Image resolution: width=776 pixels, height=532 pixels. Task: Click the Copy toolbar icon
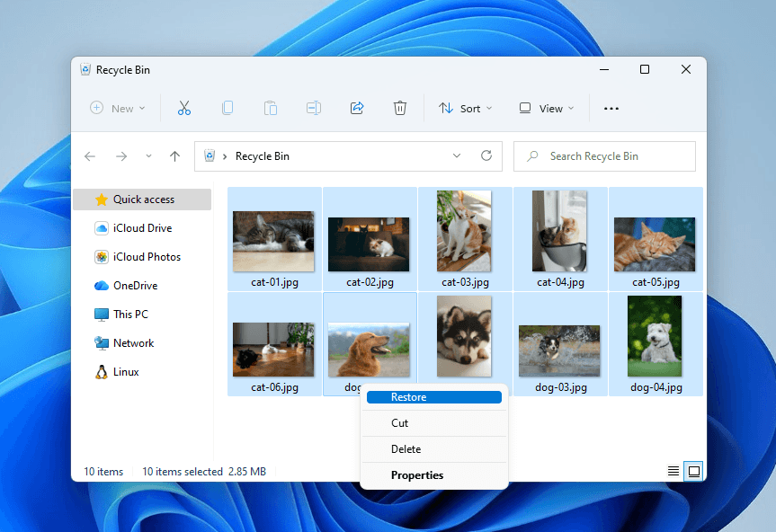(x=227, y=108)
